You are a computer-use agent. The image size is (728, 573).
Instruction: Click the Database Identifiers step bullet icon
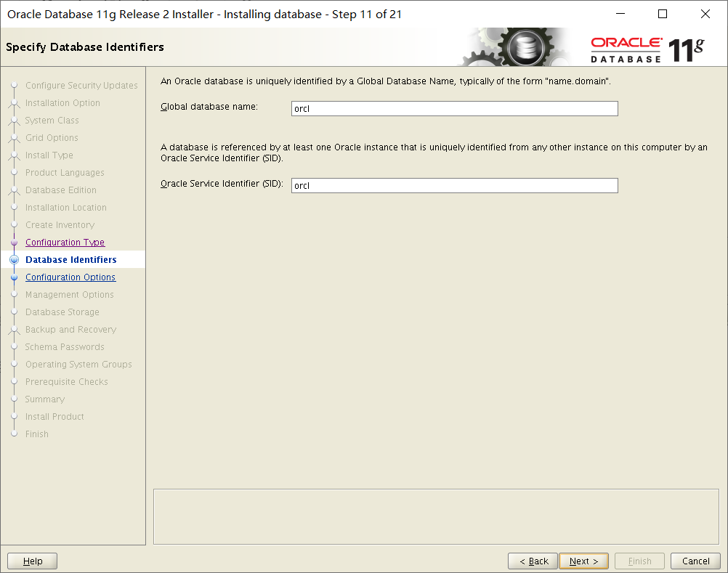[15, 260]
